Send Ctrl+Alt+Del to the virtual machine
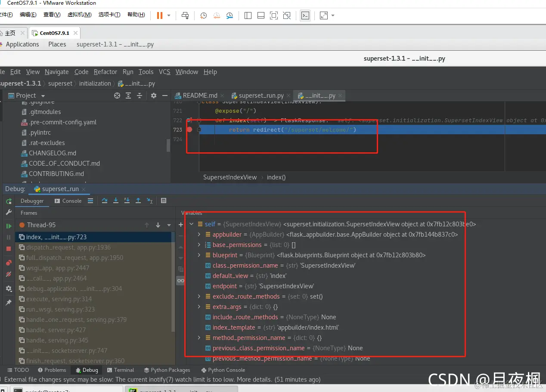This screenshot has width=546, height=392. 185,15
